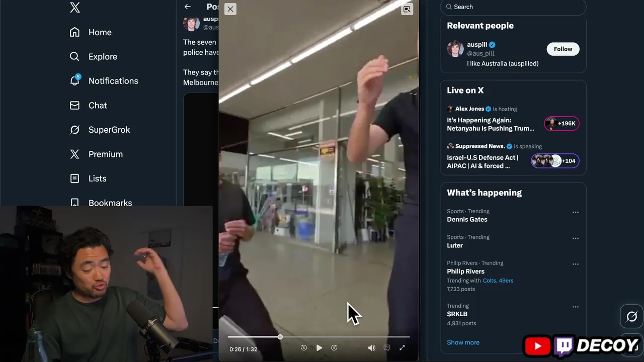Viewport: 644px width, 362px height.
Task: Follow the auspill account
Action: tap(563, 49)
